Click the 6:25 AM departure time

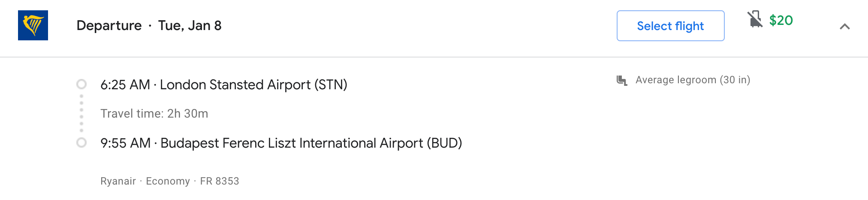click(125, 85)
